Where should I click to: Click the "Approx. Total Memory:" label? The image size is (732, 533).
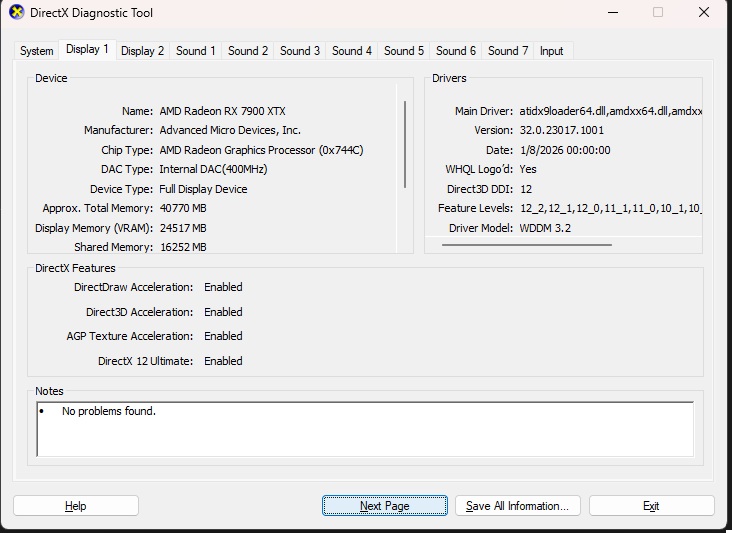98,208
